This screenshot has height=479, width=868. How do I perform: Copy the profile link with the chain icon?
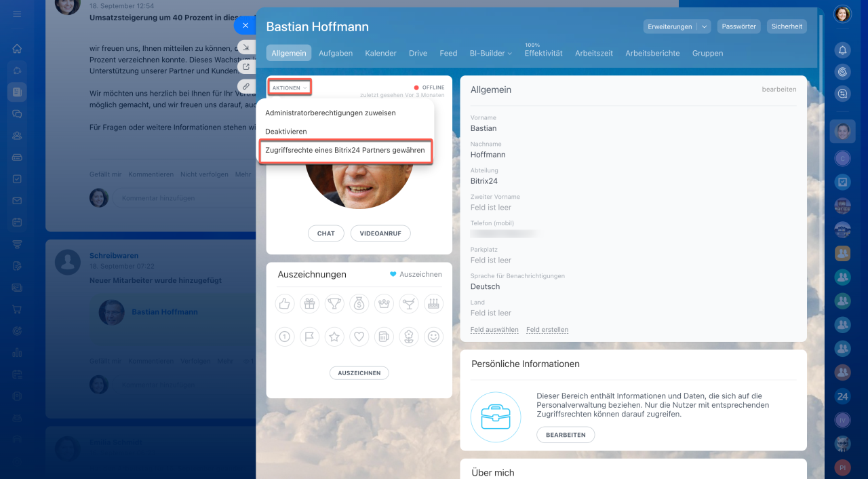tap(245, 87)
